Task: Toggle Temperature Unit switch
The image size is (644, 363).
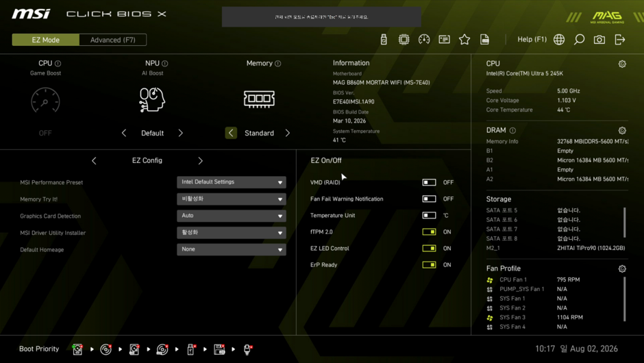Action: point(429,215)
